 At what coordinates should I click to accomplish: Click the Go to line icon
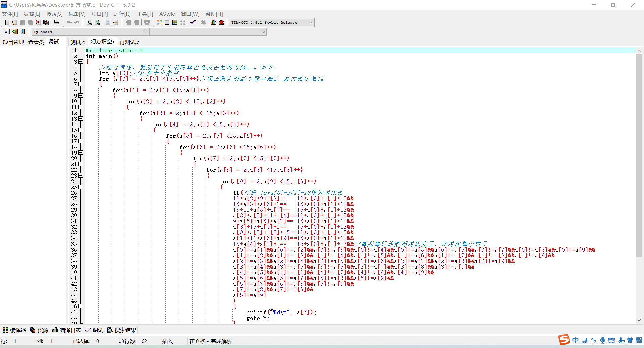click(115, 22)
